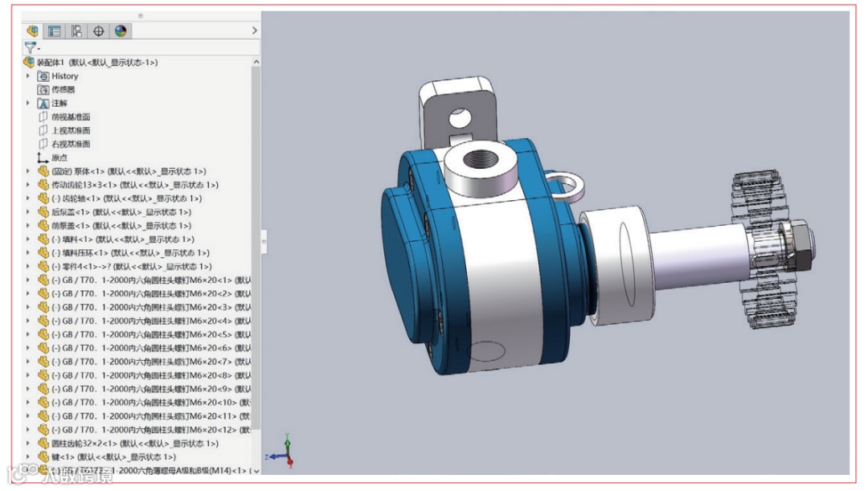Click the 泵体<1> part icon
This screenshot has width=868, height=491.
click(43, 172)
